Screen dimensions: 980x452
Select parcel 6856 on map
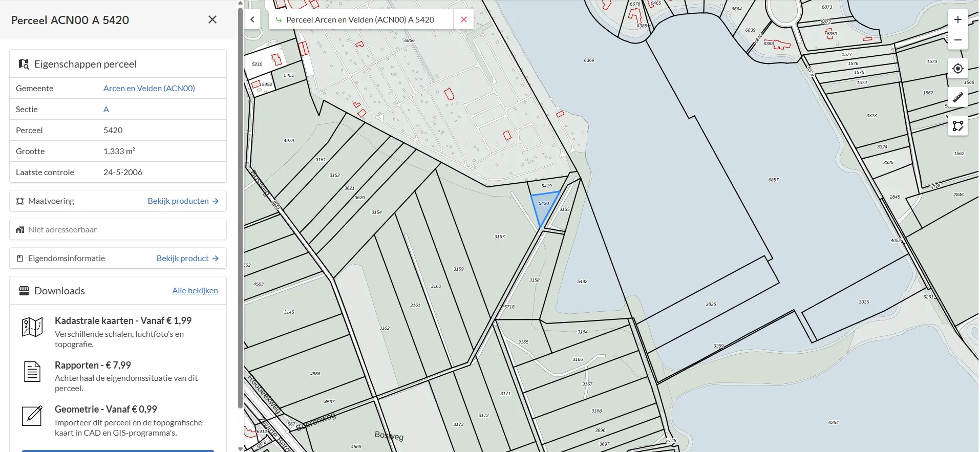[409, 40]
